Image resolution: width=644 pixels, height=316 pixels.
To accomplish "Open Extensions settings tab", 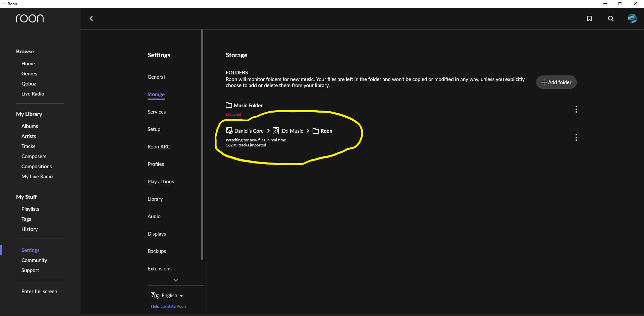I will coord(159,269).
